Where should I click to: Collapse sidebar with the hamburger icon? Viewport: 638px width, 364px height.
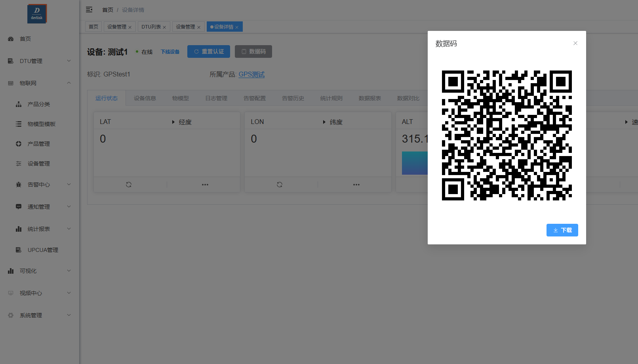[89, 10]
